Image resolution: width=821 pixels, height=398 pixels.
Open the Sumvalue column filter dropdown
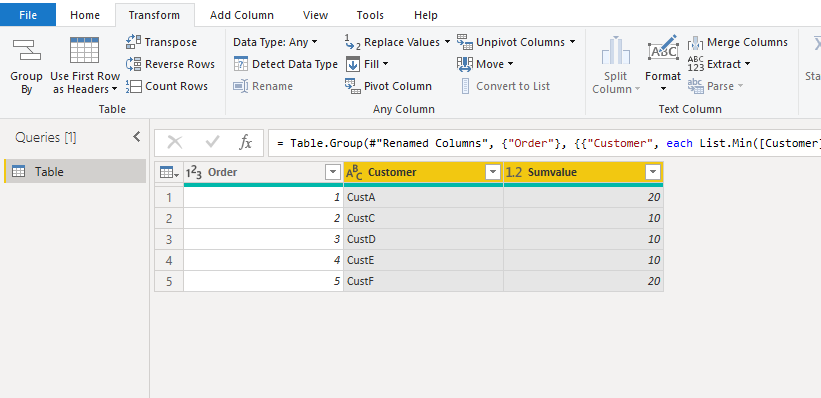pos(653,172)
